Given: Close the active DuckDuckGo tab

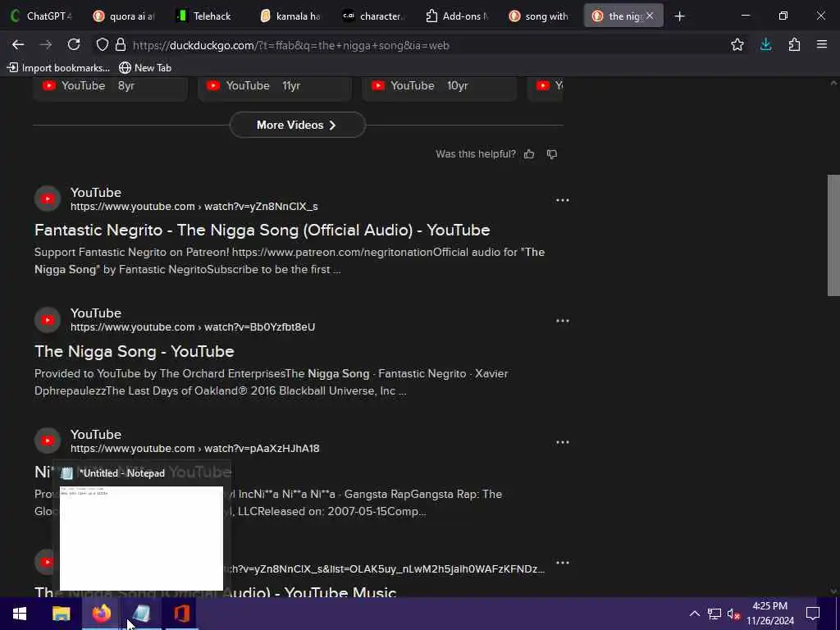Looking at the screenshot, I should point(650,16).
